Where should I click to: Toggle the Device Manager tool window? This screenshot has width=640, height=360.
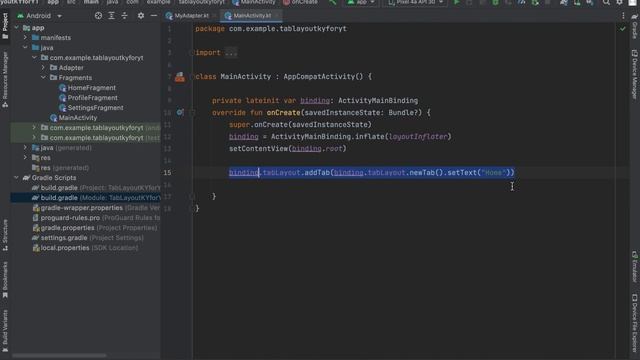(635, 74)
